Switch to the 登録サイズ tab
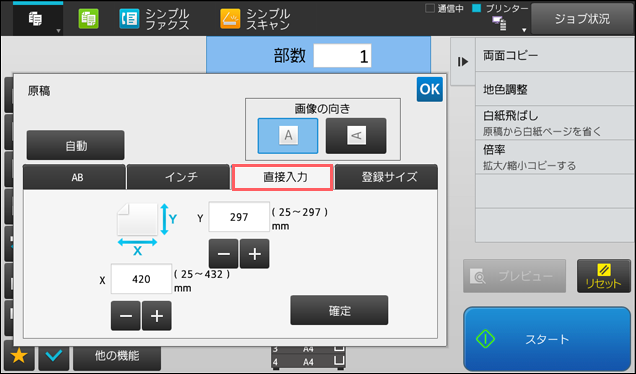Screen dimensions: 636x374 [387, 177]
